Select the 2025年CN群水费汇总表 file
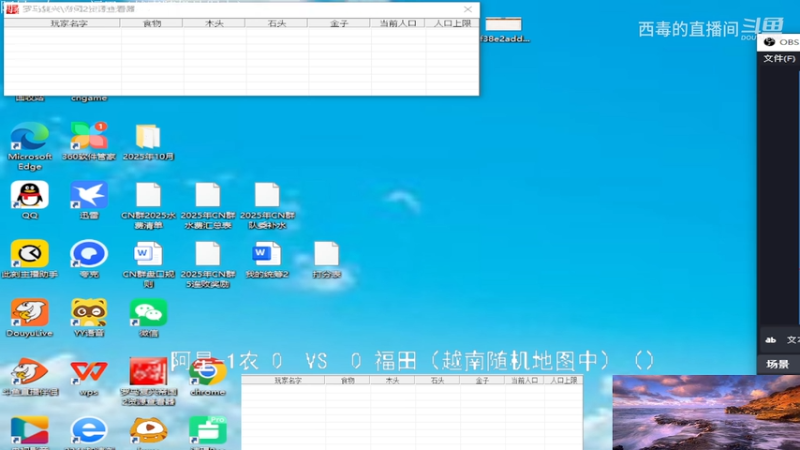Image resolution: width=800 pixels, height=450 pixels. [x=208, y=206]
